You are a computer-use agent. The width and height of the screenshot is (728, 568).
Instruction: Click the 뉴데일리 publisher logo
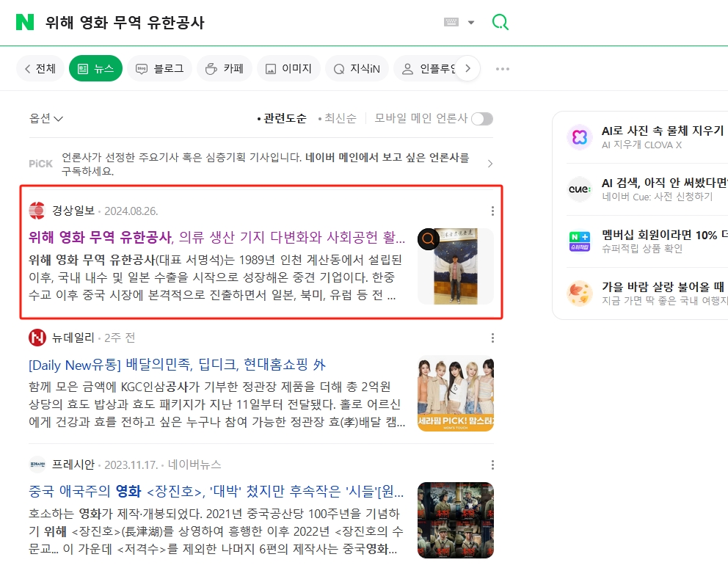tap(37, 337)
